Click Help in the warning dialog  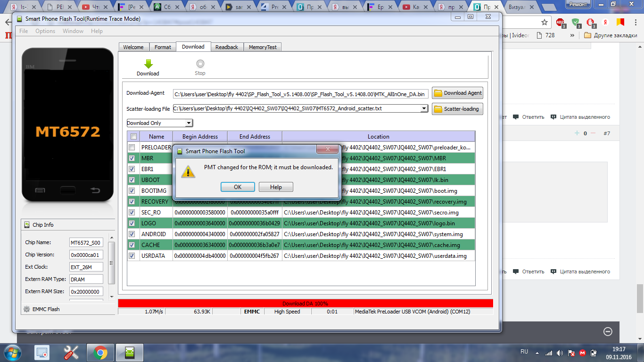coord(276,187)
